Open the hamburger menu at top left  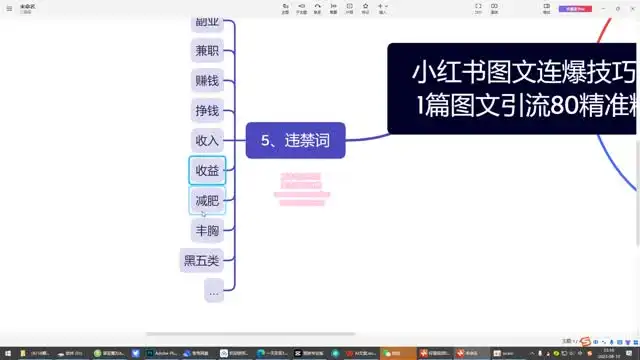coord(9,8)
